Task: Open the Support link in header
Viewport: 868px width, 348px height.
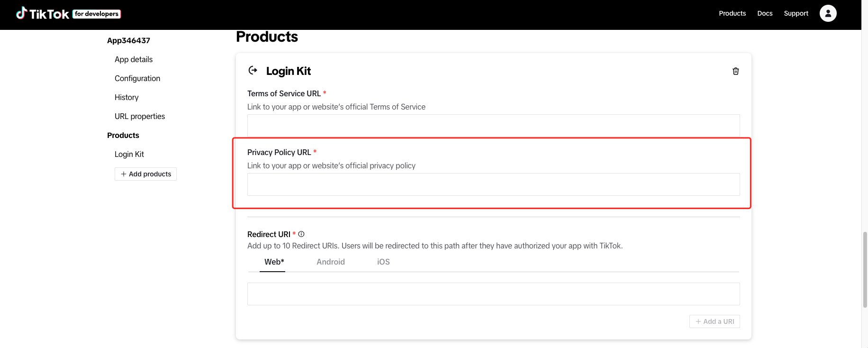Action: (x=796, y=13)
